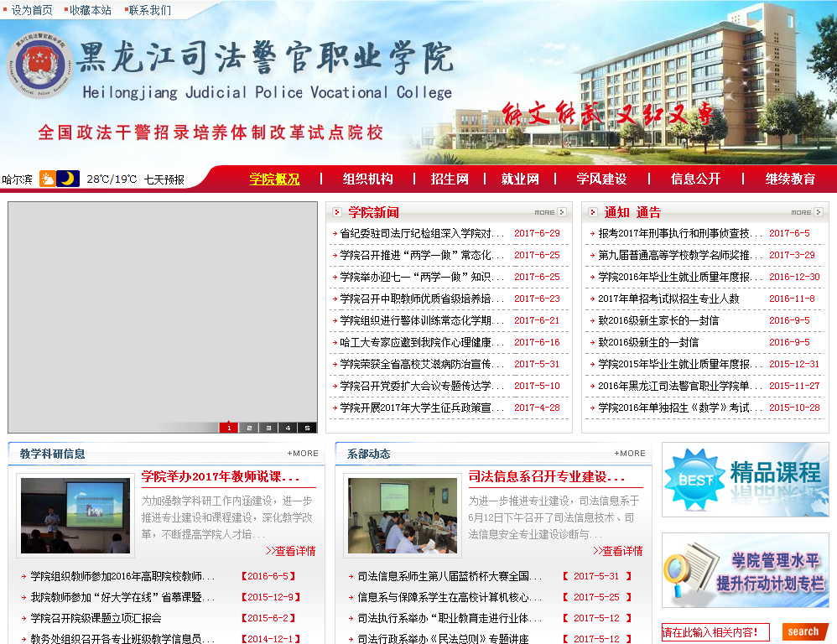Expand MORE in 通知通告 section
837x644 pixels.
tap(806, 212)
